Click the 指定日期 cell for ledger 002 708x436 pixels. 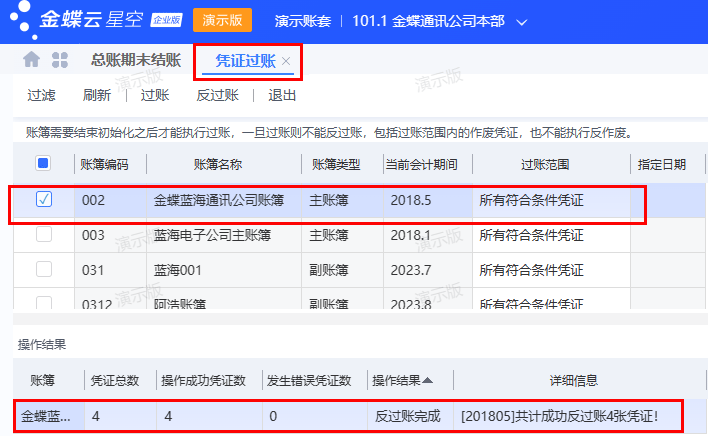click(x=667, y=200)
